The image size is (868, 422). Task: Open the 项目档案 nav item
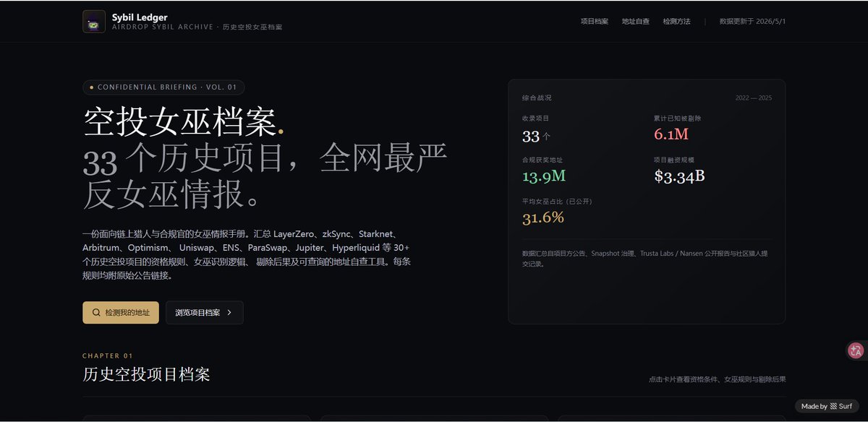(595, 22)
